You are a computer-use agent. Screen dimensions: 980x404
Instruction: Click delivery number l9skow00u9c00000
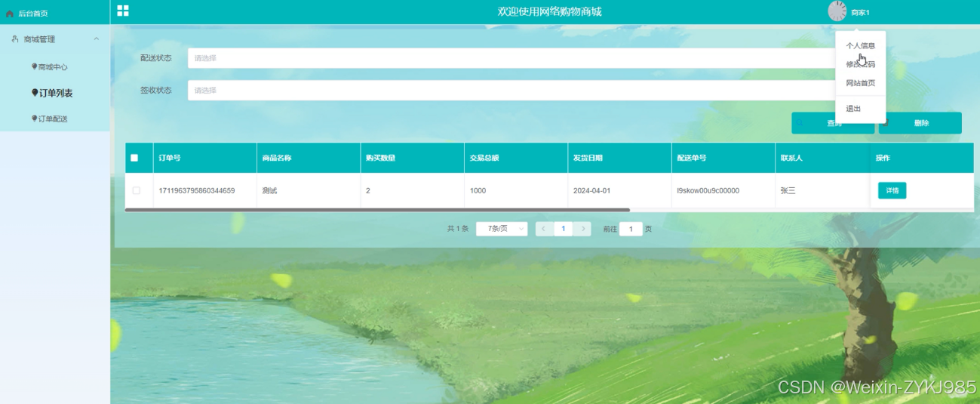(x=708, y=190)
